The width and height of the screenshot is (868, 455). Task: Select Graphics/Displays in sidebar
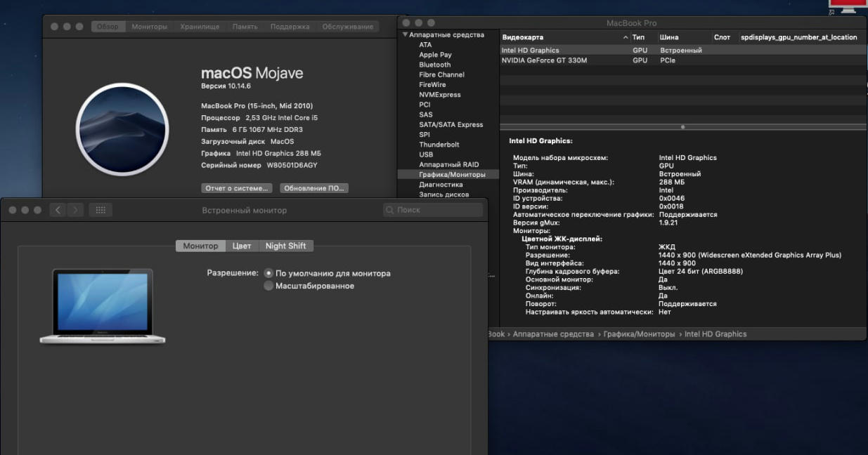tap(448, 174)
